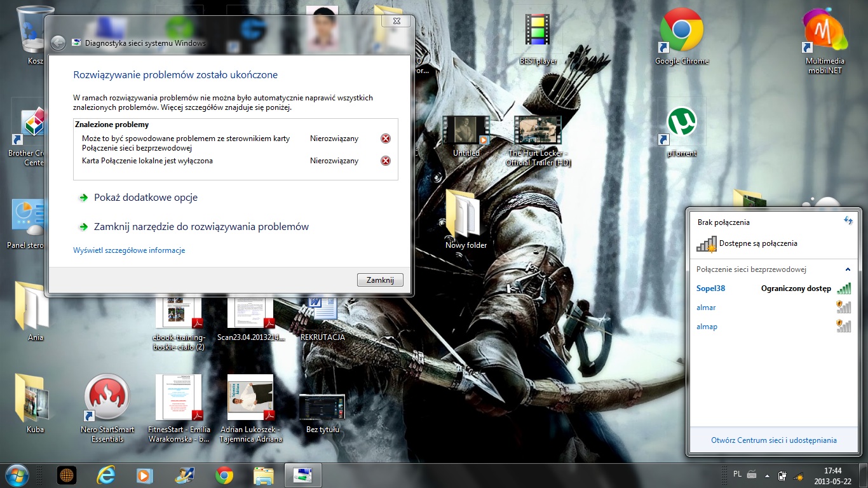868x488 pixels.
Task: Click the Windows Start button
Action: coord(17,475)
